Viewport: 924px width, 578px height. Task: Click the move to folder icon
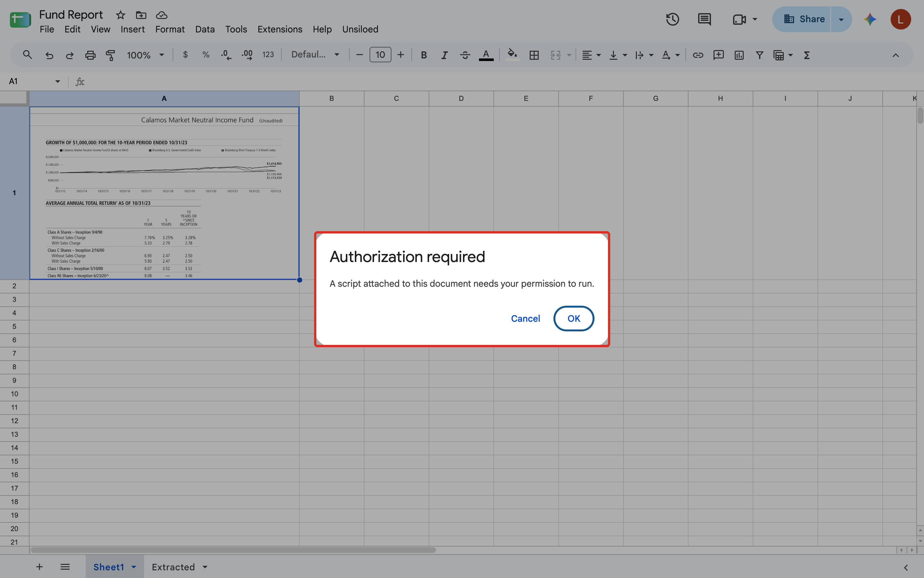pos(141,15)
